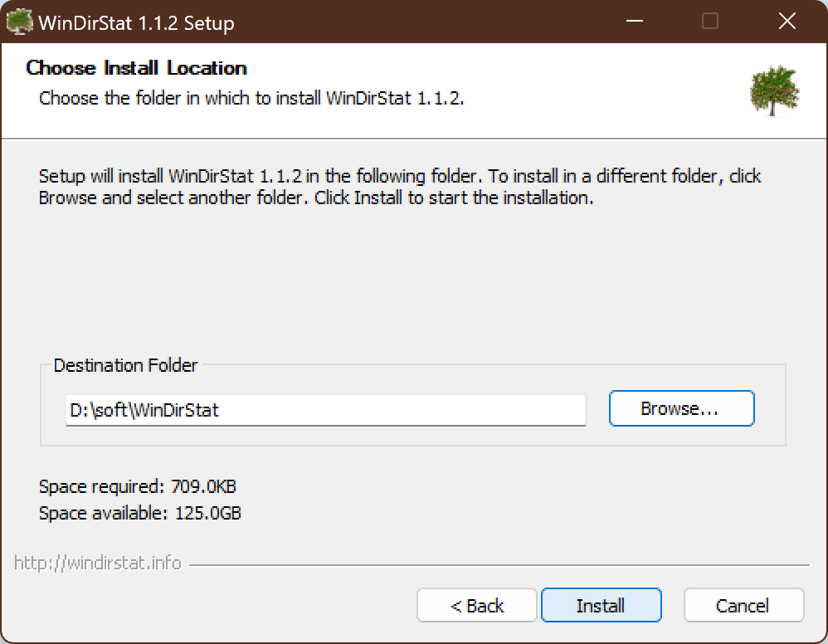Focus the destination folder path field
This screenshot has width=828, height=644.
pos(325,409)
